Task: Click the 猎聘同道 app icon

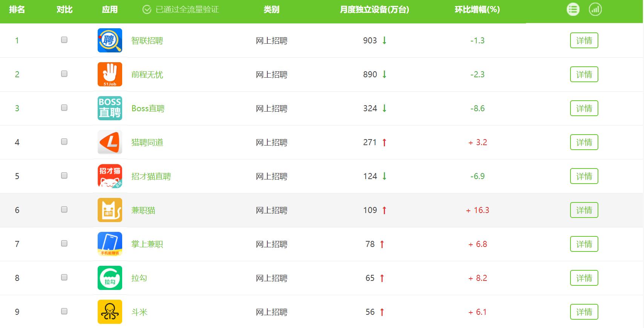Action: pyautogui.click(x=110, y=142)
